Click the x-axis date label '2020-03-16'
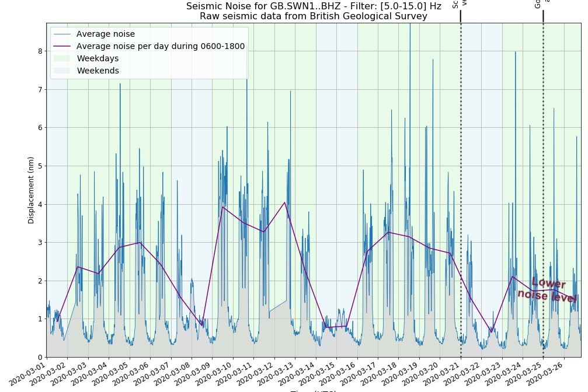The height and width of the screenshot is (392, 588). coord(339,374)
